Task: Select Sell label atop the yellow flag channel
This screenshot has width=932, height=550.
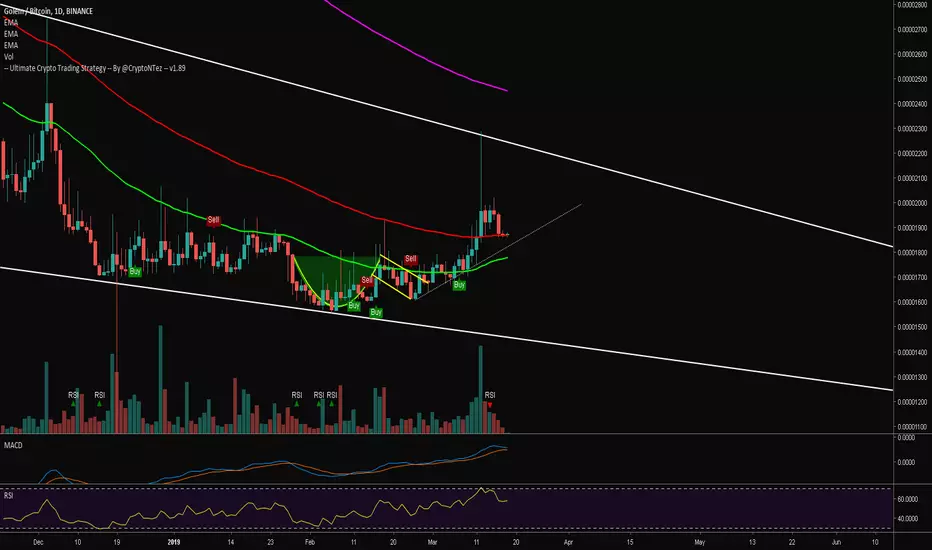Action: tap(411, 259)
